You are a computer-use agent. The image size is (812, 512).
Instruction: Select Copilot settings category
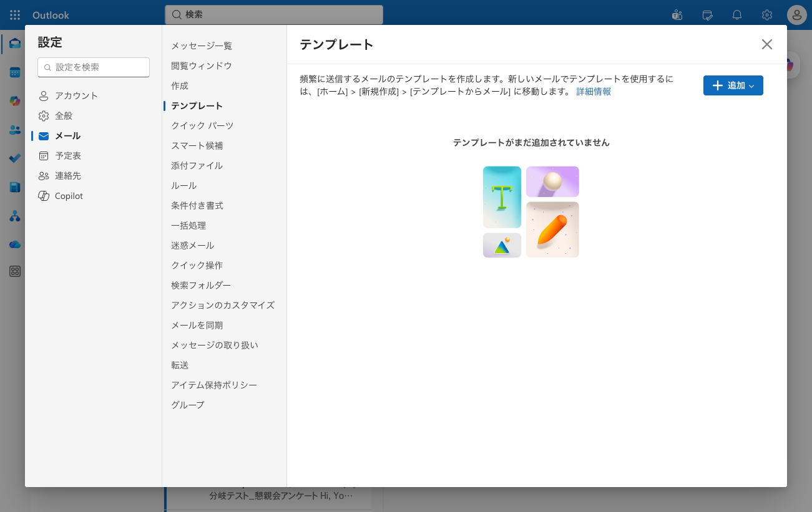coord(94,196)
